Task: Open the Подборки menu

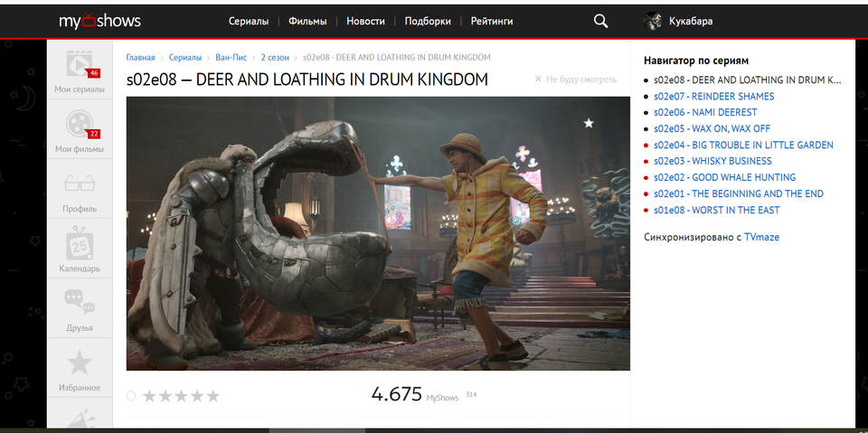Action: click(428, 21)
